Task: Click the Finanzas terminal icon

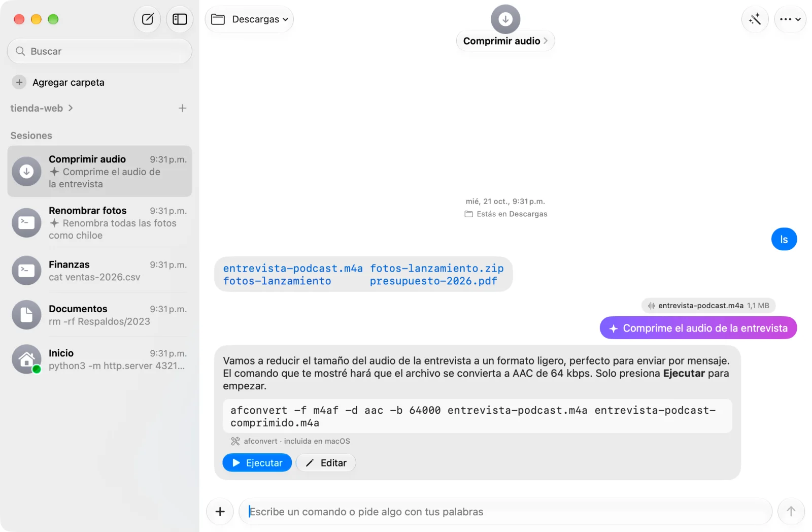Action: pos(26,271)
